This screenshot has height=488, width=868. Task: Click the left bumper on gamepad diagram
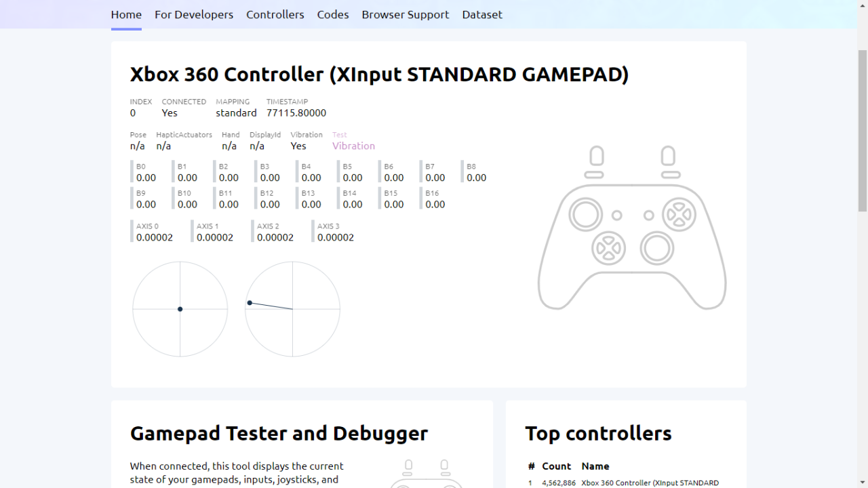tap(594, 175)
